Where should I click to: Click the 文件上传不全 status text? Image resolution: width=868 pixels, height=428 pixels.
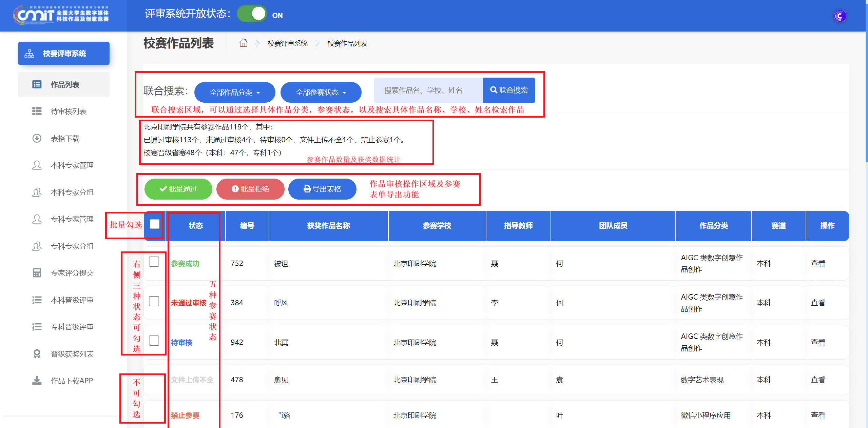[192, 380]
